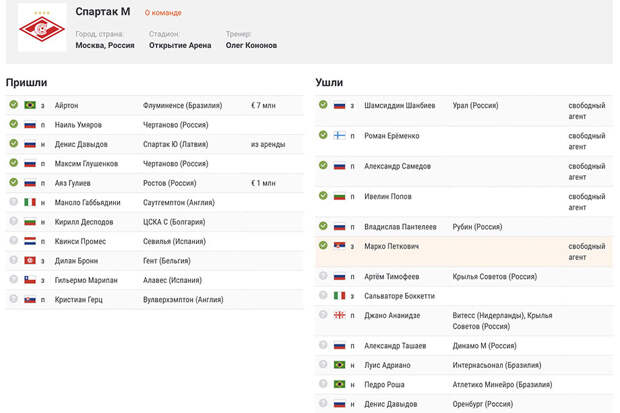Click the Italian flag beside Маноло Габбьядини
Viewport: 620px width, 413px height.
(x=30, y=202)
